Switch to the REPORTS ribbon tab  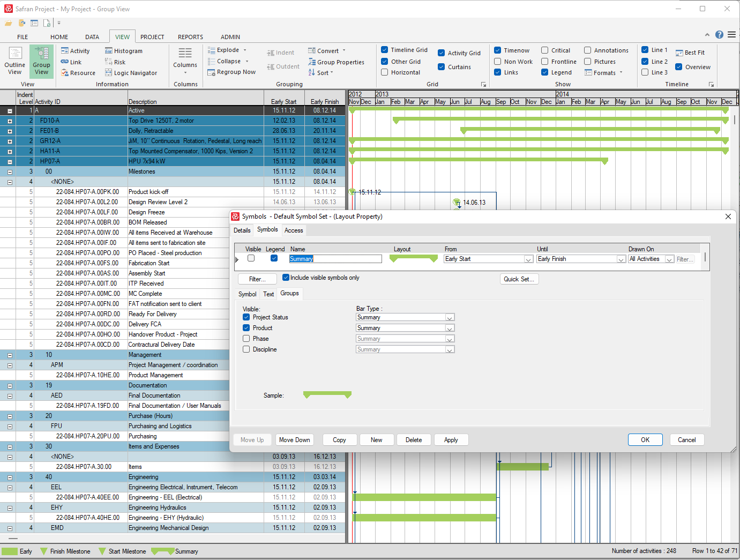[190, 37]
